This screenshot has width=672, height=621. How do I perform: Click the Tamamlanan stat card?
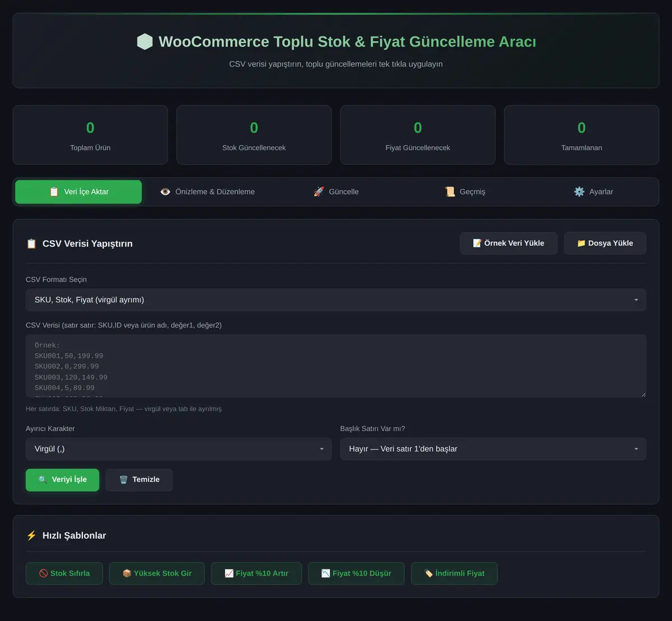click(x=582, y=135)
